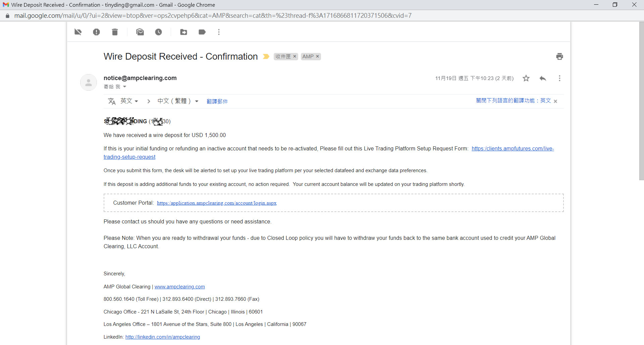This screenshot has height=345, width=644.
Task: Open the Customer Portal login link
Action: tap(217, 203)
